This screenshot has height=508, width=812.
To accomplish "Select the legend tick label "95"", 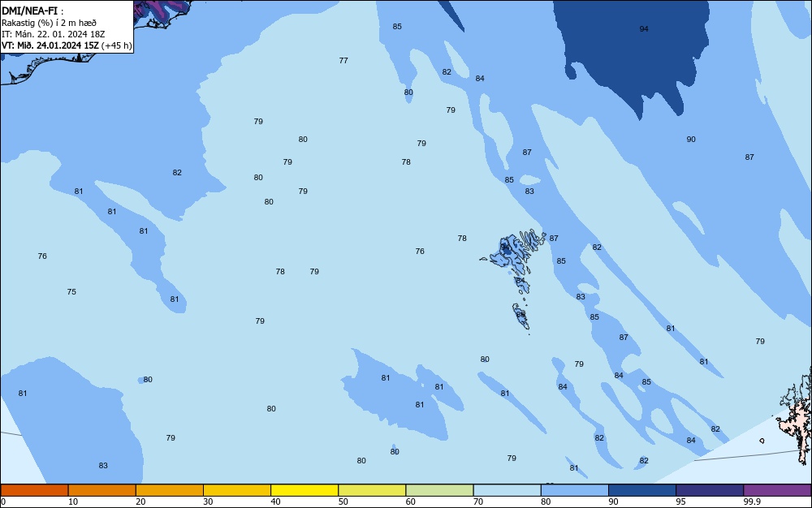I will 680,502.
